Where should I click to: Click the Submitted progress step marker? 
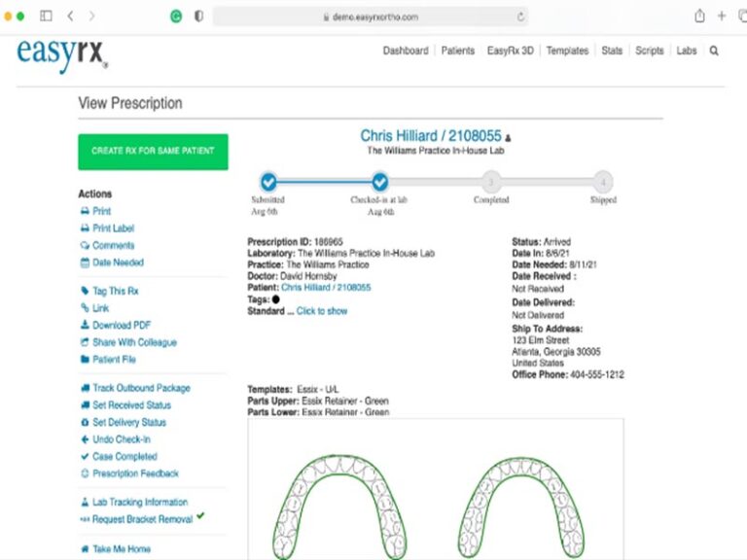tap(268, 182)
